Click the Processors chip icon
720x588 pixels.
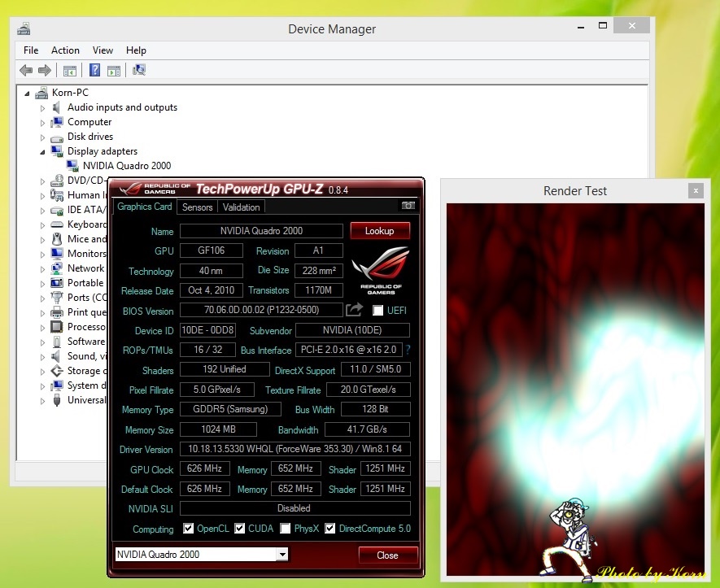coord(56,327)
